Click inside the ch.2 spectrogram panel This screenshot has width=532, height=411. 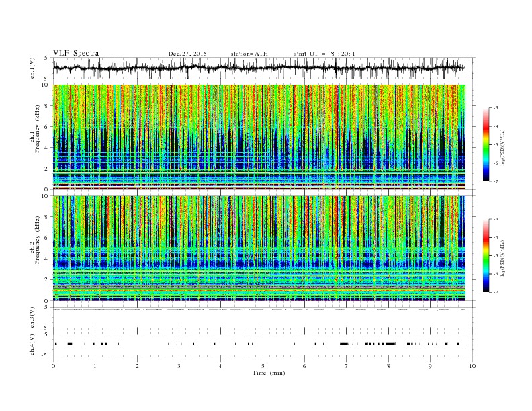point(259,248)
